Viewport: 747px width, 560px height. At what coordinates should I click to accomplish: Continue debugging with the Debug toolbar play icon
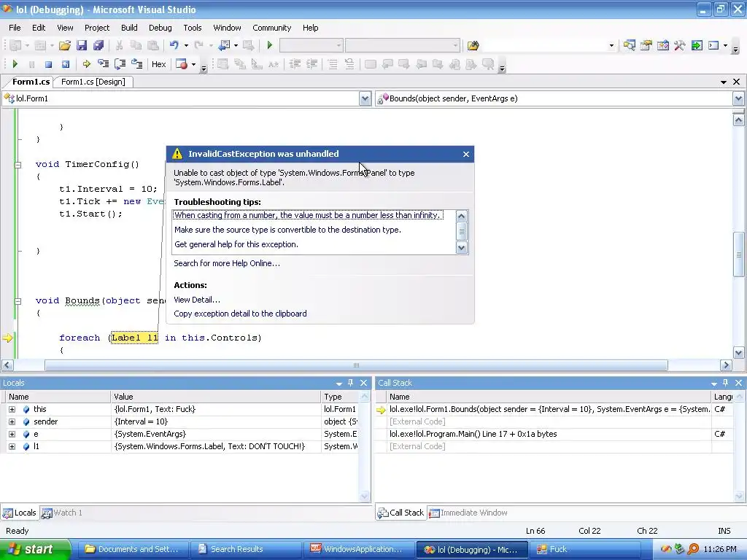(x=15, y=64)
